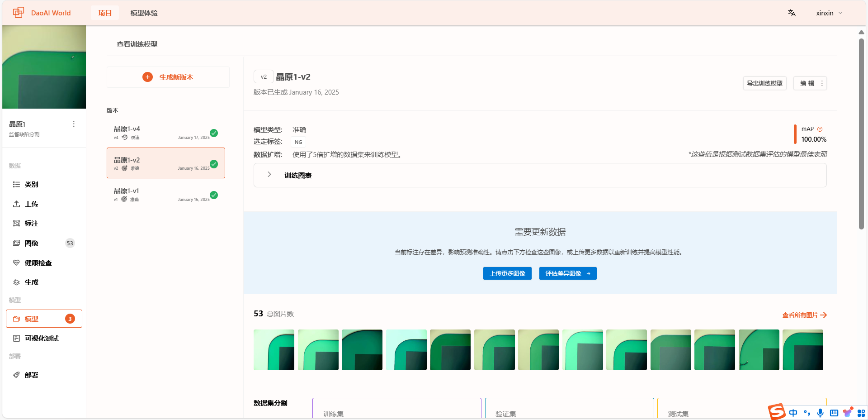The image size is (868, 420).
Task: Select version 晶原1-v4
Action: pyautogui.click(x=166, y=132)
